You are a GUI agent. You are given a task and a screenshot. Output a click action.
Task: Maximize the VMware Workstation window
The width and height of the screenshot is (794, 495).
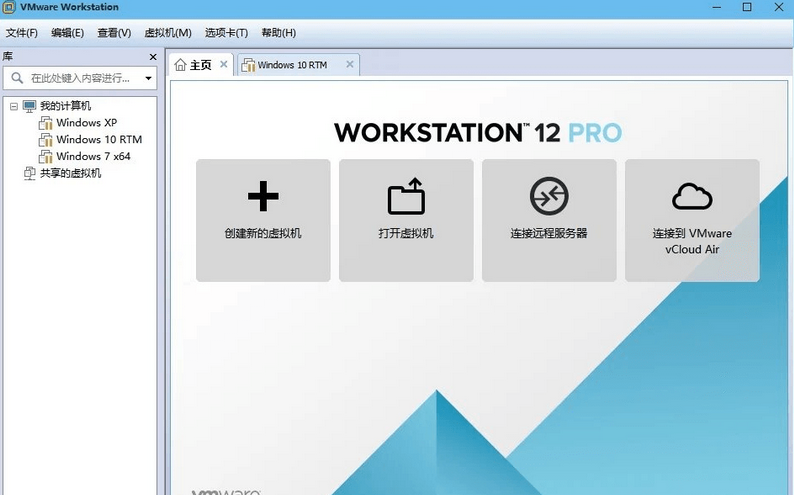click(x=747, y=7)
